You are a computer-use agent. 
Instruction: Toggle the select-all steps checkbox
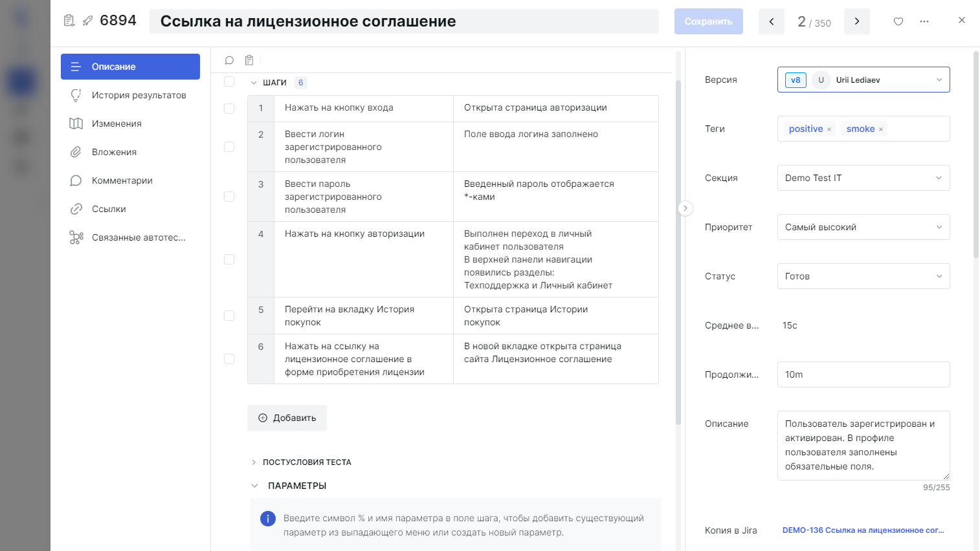pos(229,81)
